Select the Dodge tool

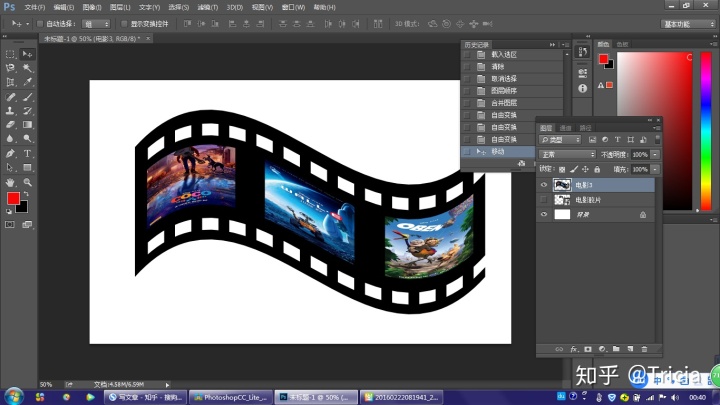[x=28, y=138]
